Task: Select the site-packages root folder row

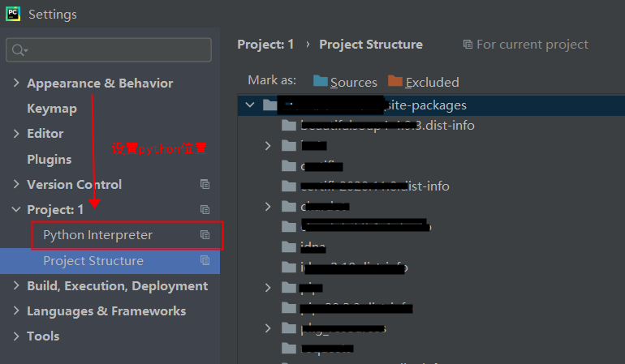Action: pos(431,105)
